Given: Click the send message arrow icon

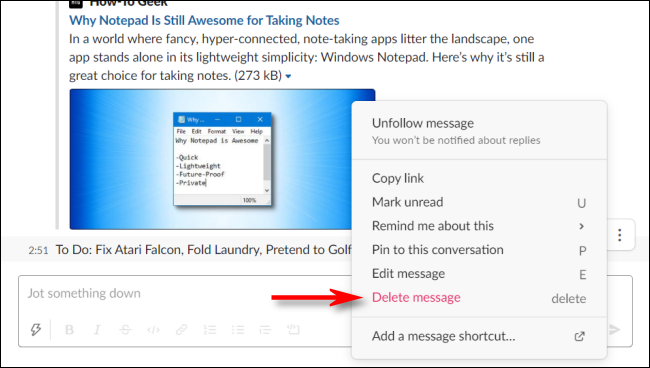Looking at the screenshot, I should pos(615,329).
